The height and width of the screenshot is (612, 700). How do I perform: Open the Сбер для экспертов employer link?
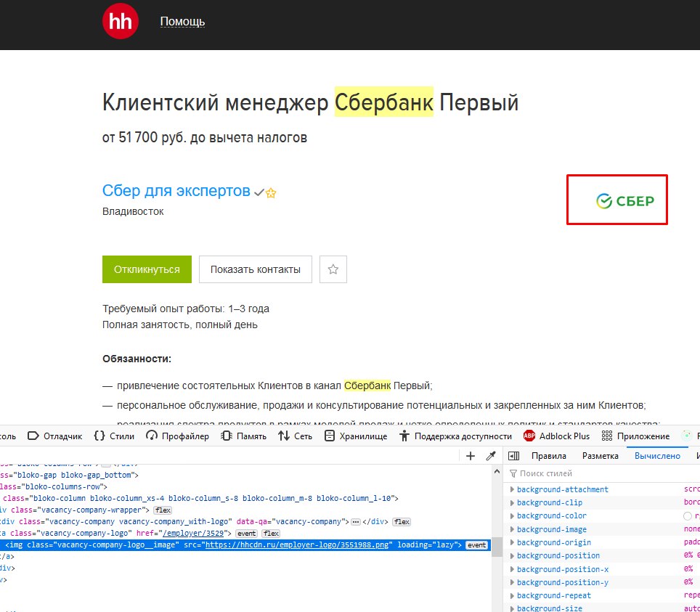click(x=176, y=191)
